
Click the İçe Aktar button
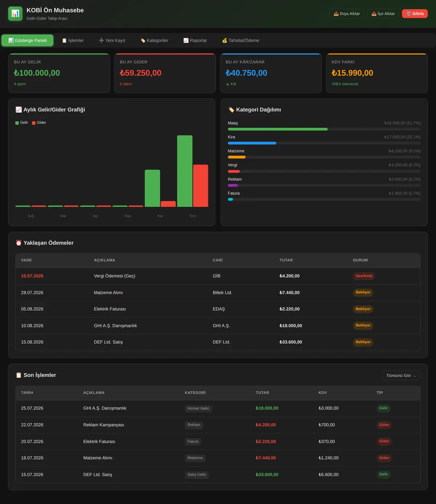[x=383, y=14]
